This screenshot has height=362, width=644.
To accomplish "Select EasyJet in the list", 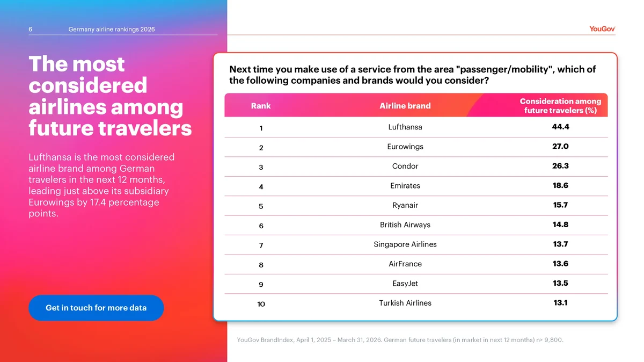I will (x=405, y=284).
